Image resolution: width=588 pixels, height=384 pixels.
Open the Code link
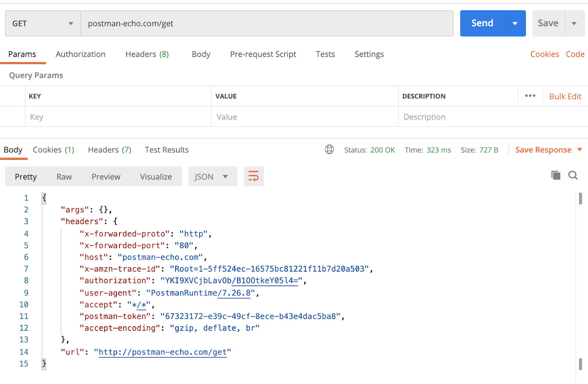point(575,54)
